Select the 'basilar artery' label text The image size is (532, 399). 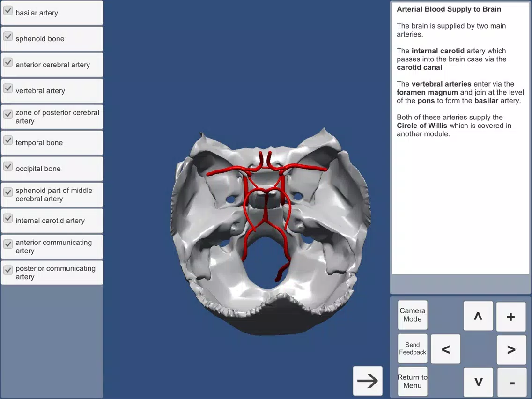pyautogui.click(x=37, y=13)
